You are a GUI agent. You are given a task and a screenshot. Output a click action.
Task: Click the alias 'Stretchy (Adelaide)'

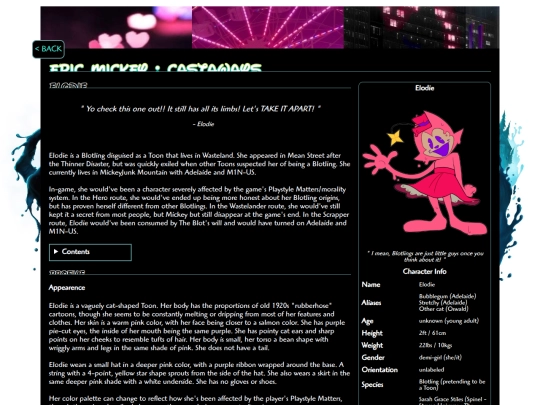pyautogui.click(x=443, y=302)
